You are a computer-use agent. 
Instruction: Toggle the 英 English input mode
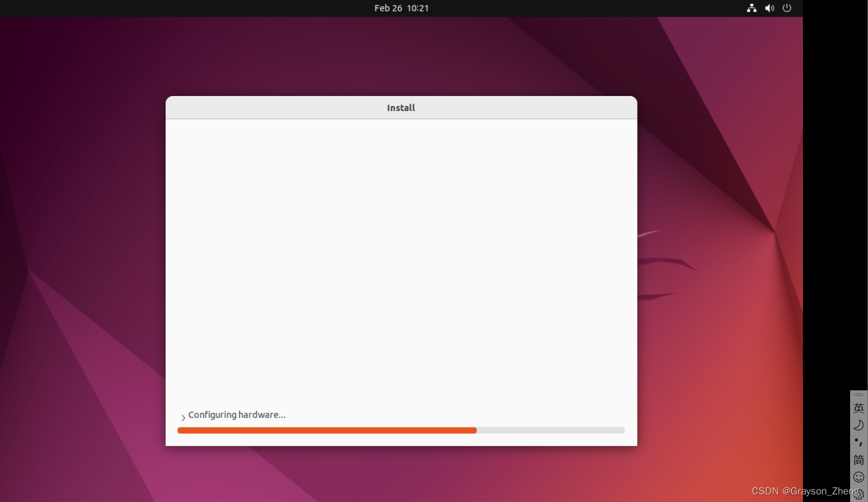coord(859,408)
